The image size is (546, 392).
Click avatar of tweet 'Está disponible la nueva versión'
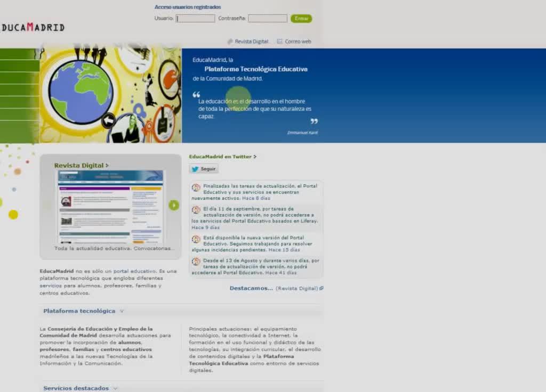(196, 239)
